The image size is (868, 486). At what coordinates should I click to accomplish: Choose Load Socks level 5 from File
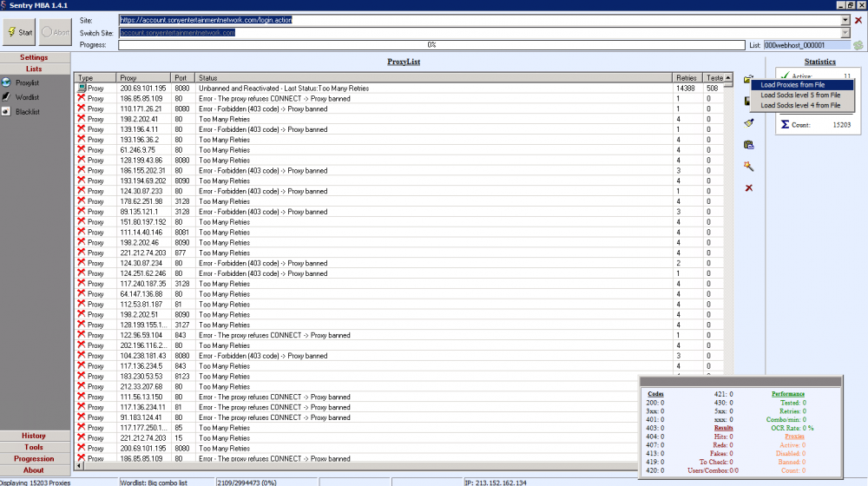[x=801, y=95]
